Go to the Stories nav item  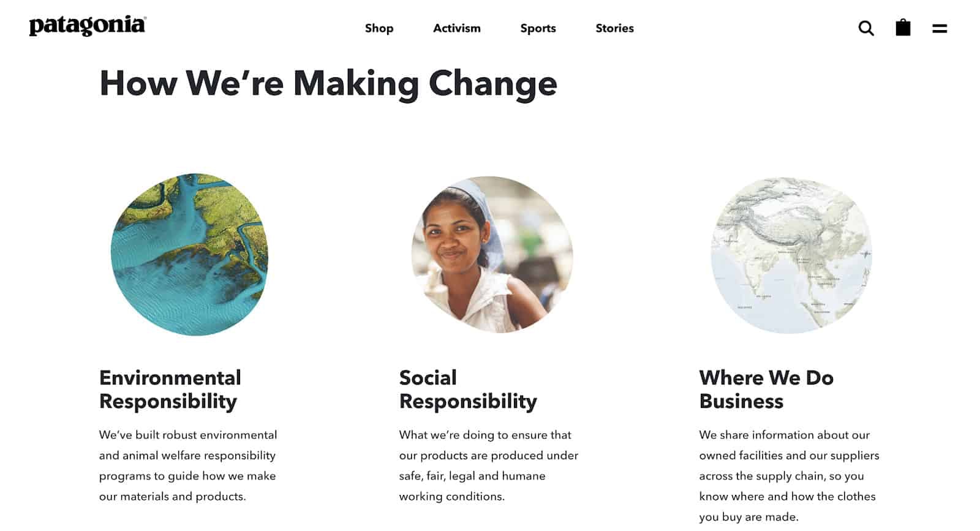coord(614,28)
